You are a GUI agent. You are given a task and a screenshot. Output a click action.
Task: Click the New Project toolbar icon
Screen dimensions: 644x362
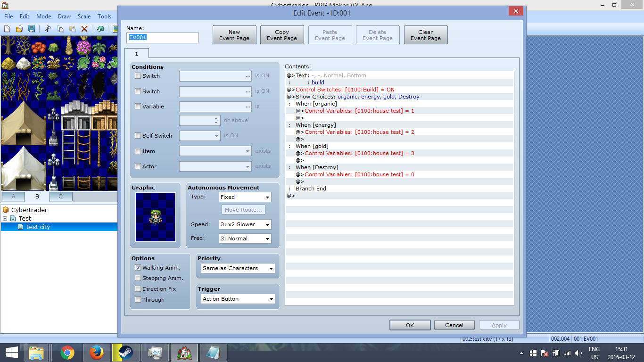pyautogui.click(x=8, y=29)
